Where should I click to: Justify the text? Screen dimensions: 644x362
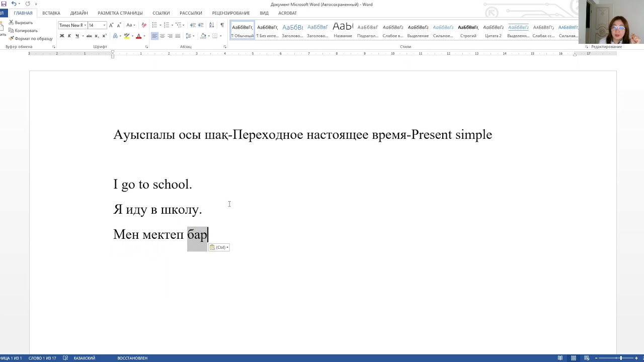177,36
